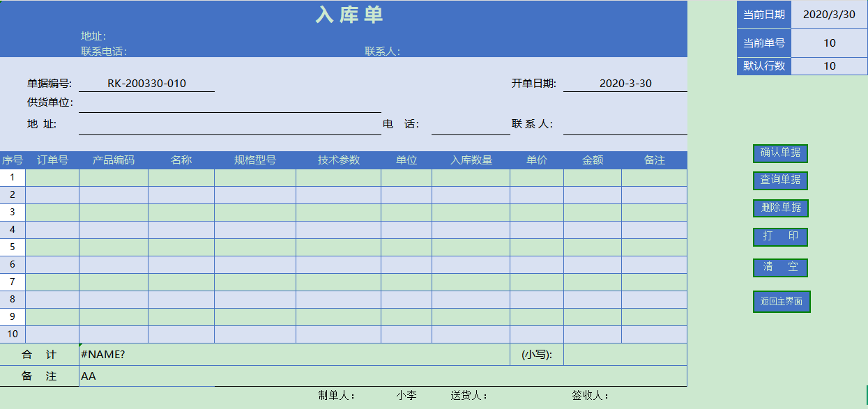
Task: Clear the form using 清空 button
Action: [780, 268]
